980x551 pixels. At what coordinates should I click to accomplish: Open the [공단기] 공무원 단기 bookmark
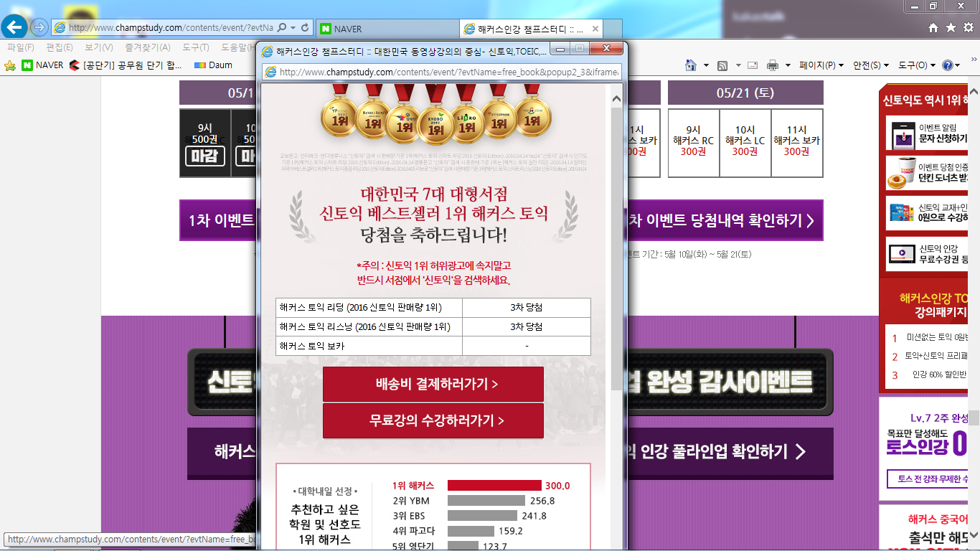(x=126, y=65)
